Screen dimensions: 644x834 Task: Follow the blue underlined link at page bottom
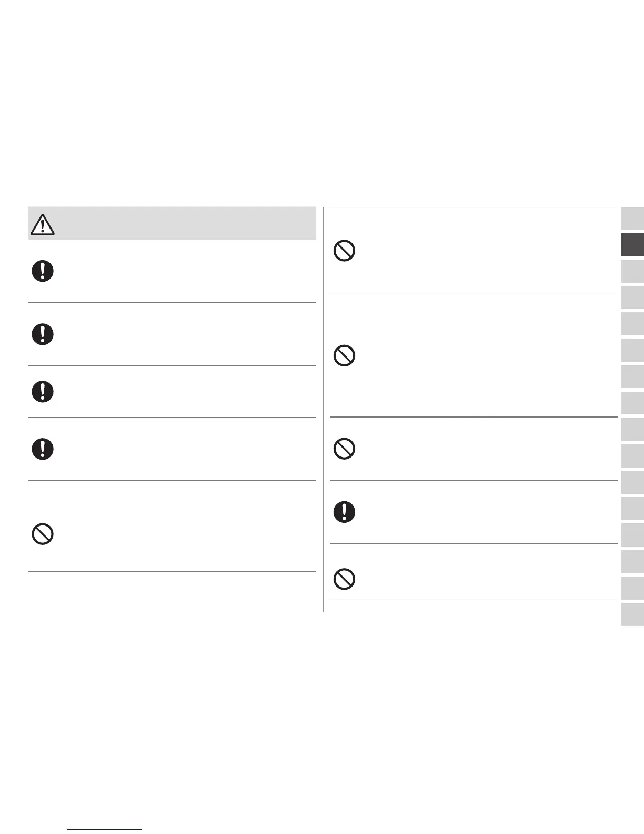105,829
